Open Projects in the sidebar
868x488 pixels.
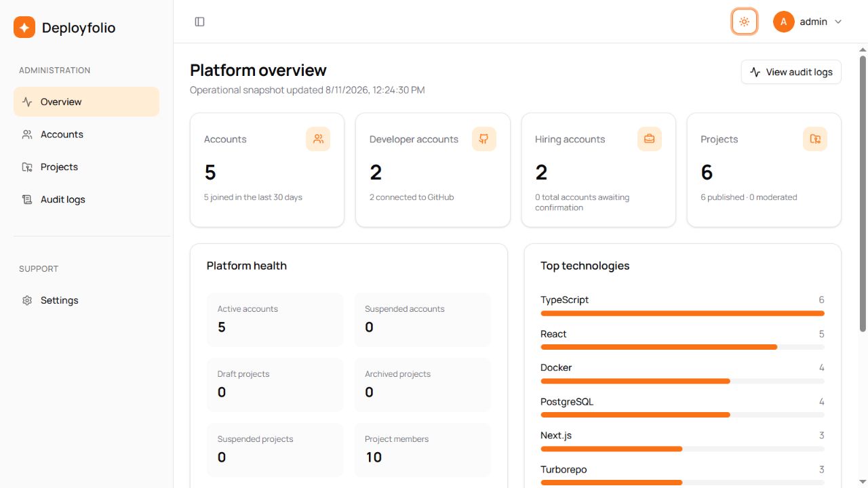86,167
